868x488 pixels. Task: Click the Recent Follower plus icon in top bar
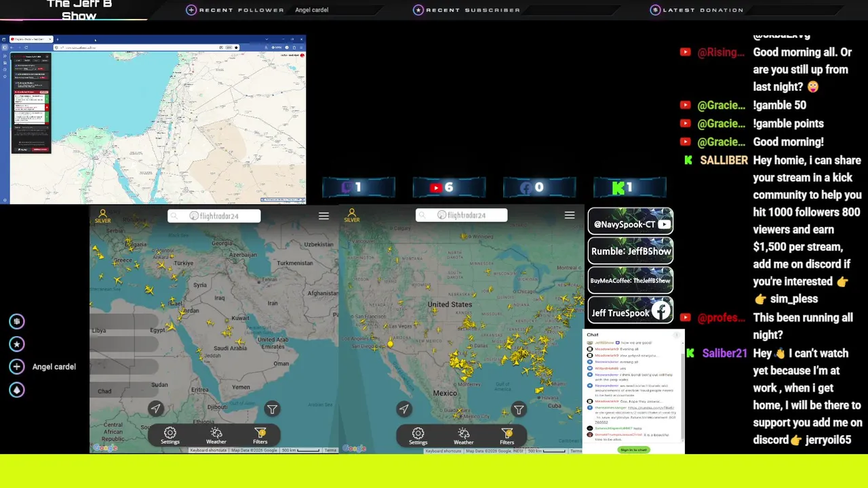191,10
